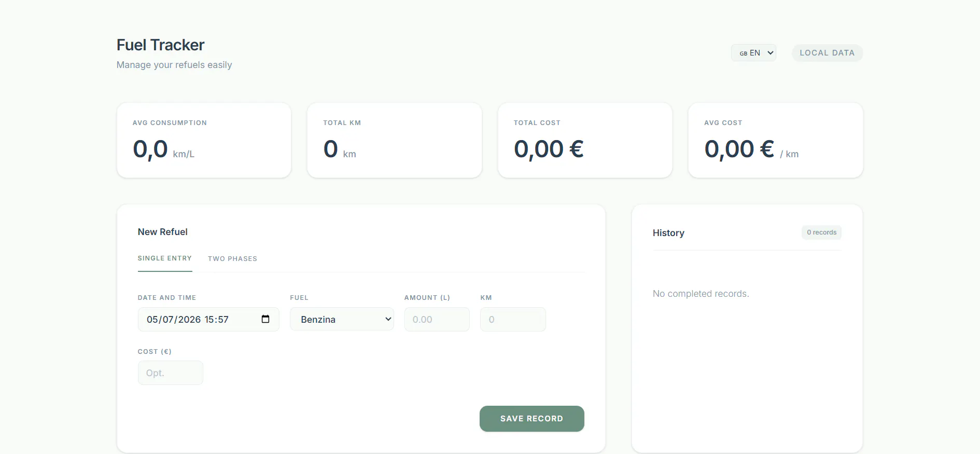Viewport: 980px width, 454px height.
Task: Click the Total KM 0 value
Action: coord(331,149)
